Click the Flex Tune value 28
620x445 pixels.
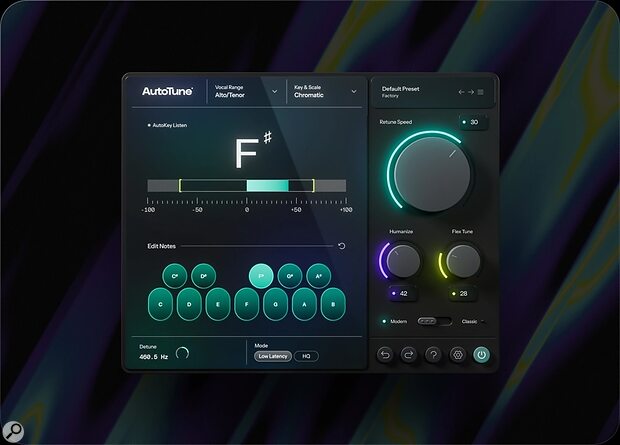[463, 294]
